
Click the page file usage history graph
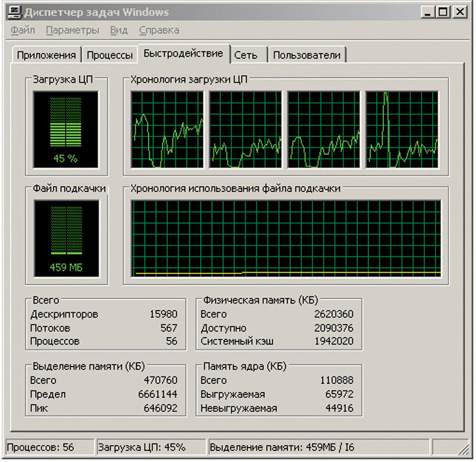click(286, 238)
